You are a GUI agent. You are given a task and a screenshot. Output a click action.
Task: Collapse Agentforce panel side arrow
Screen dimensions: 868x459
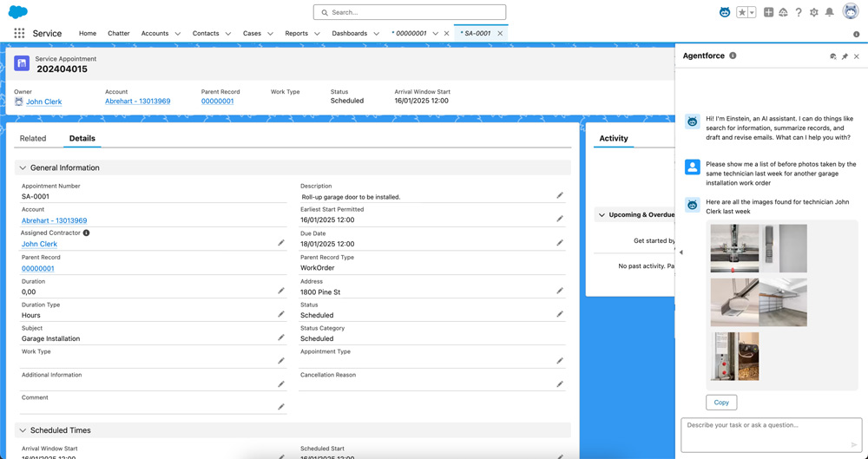681,252
